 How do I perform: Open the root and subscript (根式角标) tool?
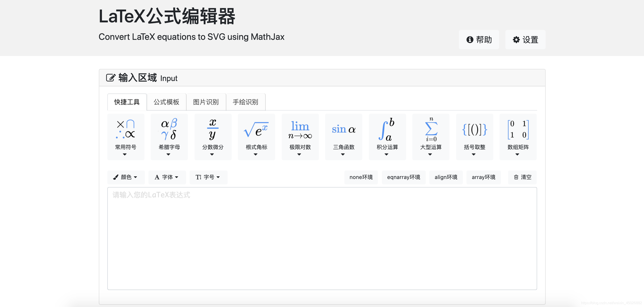point(256,137)
